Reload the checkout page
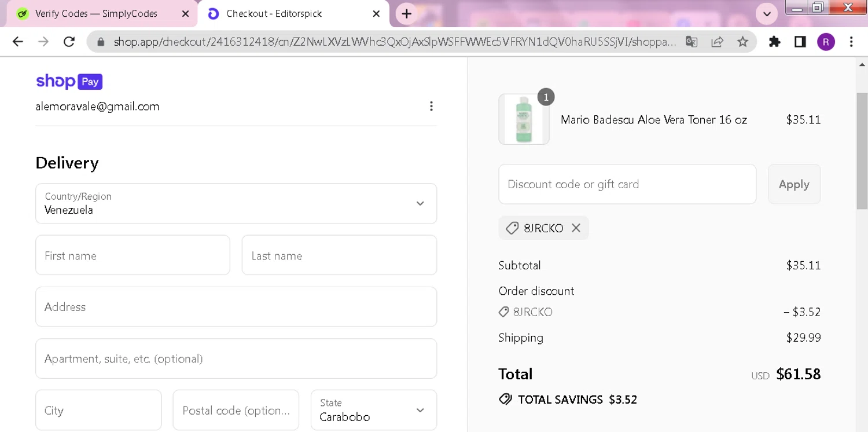868x432 pixels. click(69, 42)
